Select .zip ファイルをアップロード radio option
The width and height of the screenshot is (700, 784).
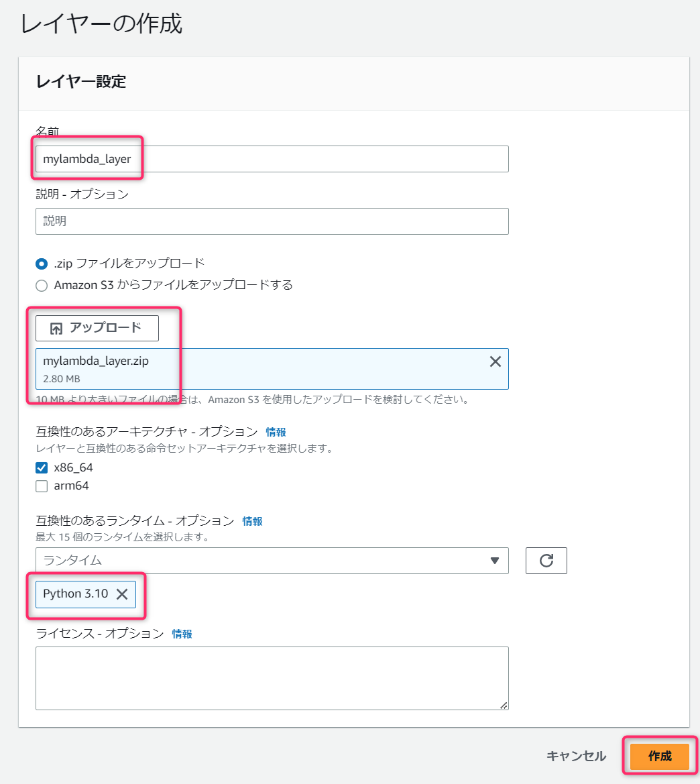(x=42, y=264)
